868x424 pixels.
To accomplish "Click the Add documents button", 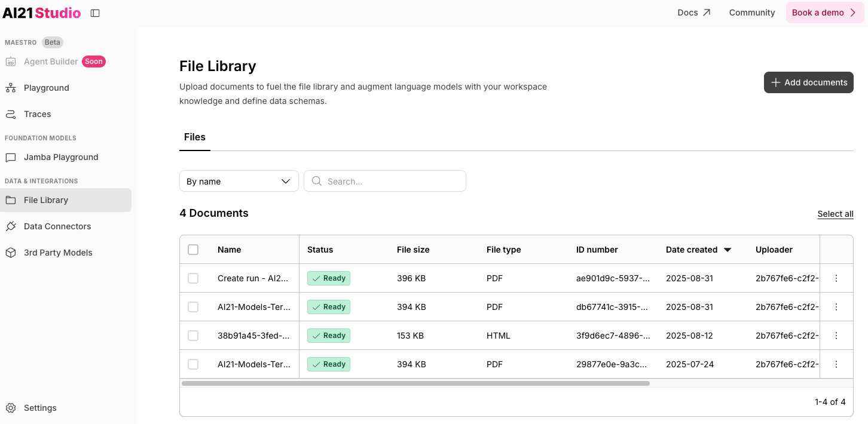I will 809,82.
